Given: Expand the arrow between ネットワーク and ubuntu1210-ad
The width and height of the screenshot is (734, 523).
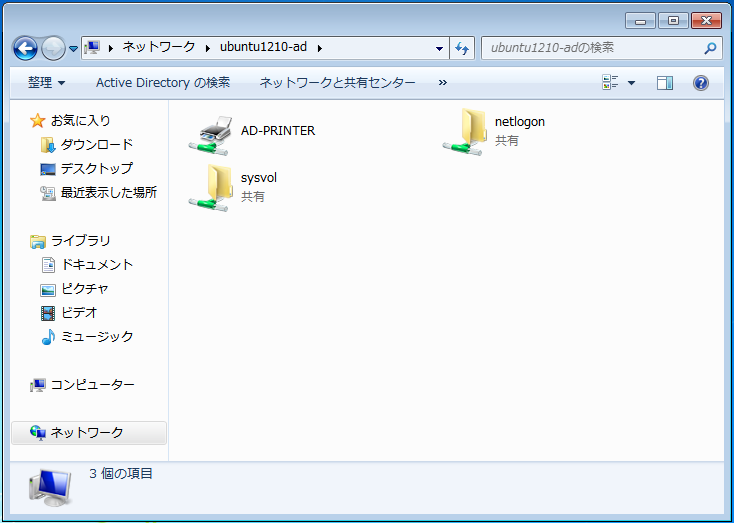Looking at the screenshot, I should 208,48.
